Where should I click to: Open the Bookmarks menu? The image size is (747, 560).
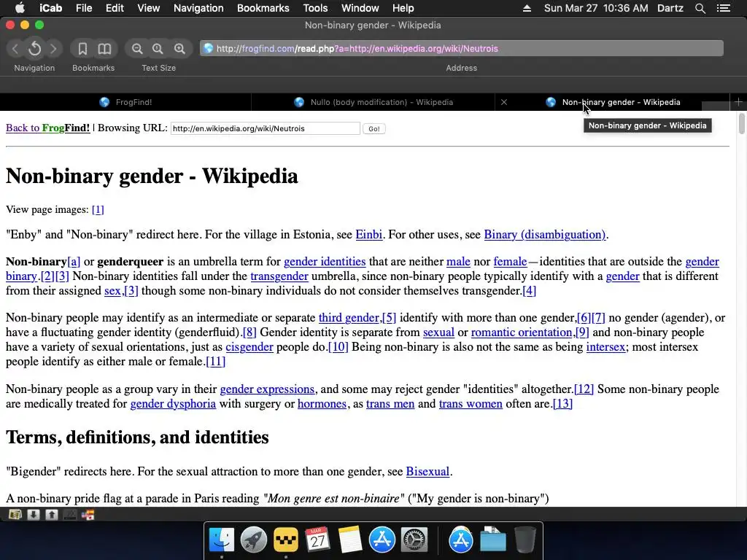pyautogui.click(x=263, y=8)
